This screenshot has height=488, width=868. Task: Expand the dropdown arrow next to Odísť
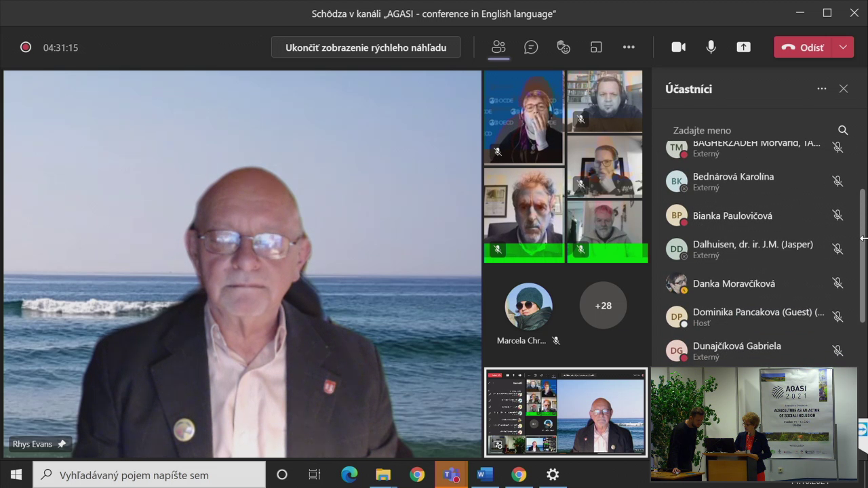[843, 47]
